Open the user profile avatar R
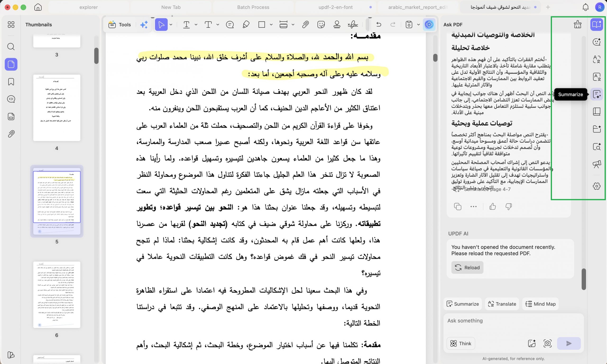Image resolution: width=607 pixels, height=364 pixels. (x=600, y=7)
